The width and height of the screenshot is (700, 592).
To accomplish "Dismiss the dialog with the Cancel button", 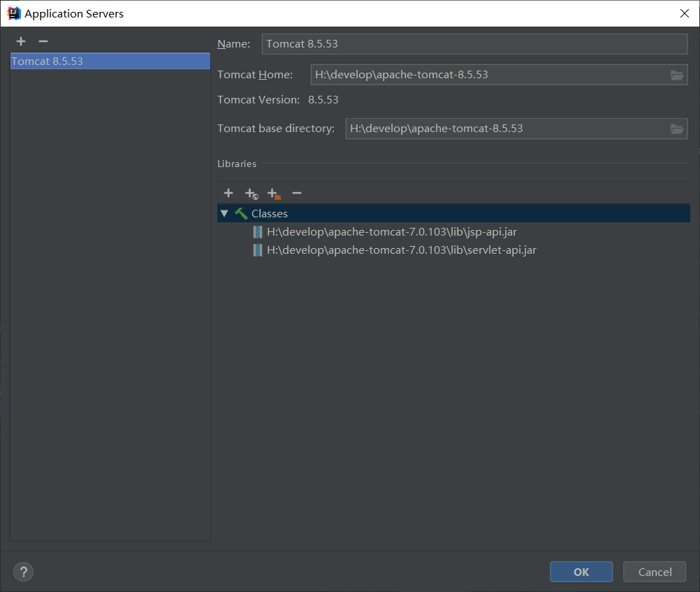I will coord(655,572).
